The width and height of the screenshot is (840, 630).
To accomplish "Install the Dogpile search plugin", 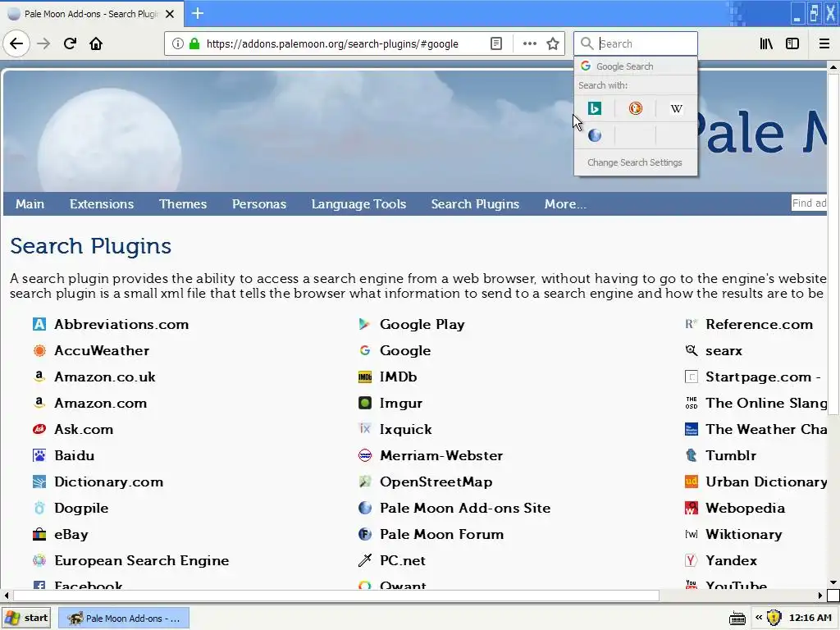I will tap(81, 508).
